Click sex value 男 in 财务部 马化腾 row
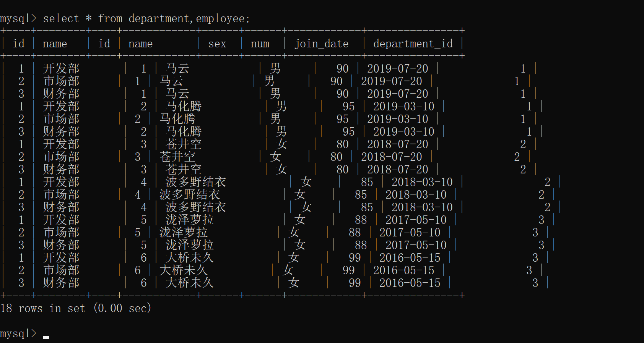The image size is (644, 343). click(x=281, y=131)
